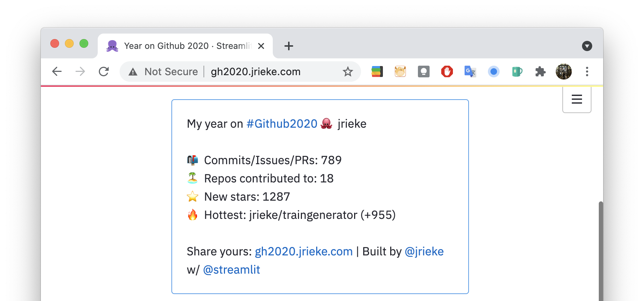The image size is (644, 301).
Task: Click the page vertical scrollbar
Action: pos(601,251)
